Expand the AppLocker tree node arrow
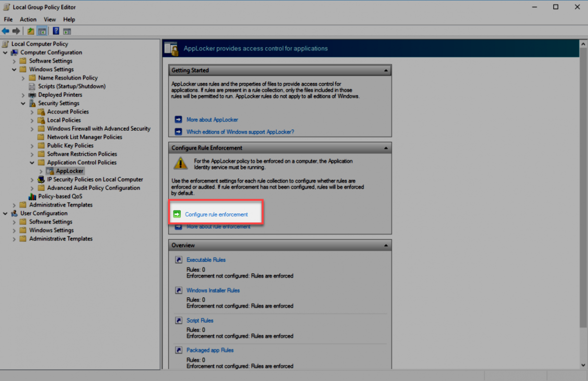Image resolution: width=588 pixels, height=381 pixels. (41, 171)
